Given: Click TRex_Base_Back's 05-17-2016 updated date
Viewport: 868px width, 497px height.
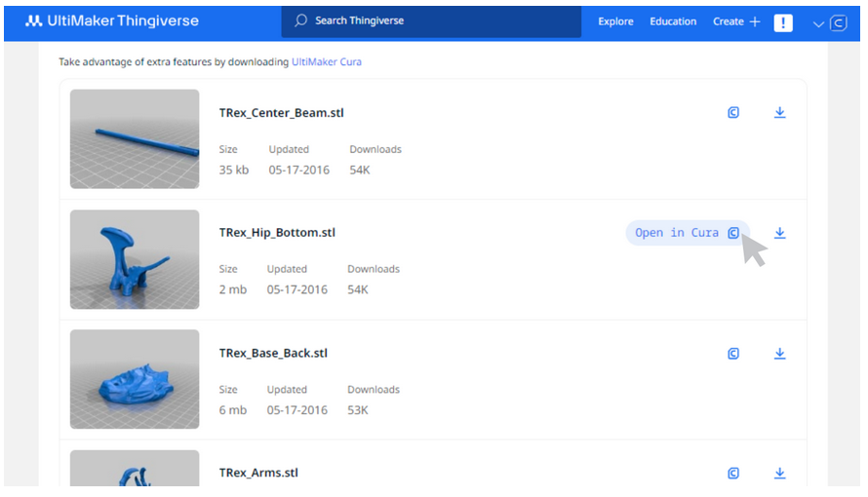Looking at the screenshot, I should click(297, 410).
